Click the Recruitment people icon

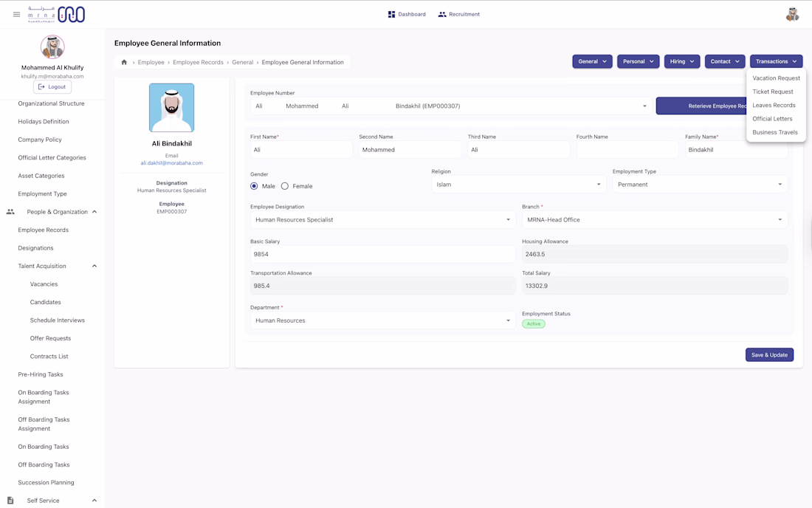(441, 15)
